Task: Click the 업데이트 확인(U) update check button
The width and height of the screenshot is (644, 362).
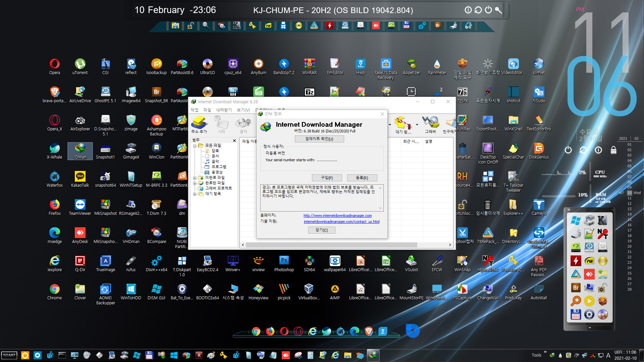Action: point(319,139)
